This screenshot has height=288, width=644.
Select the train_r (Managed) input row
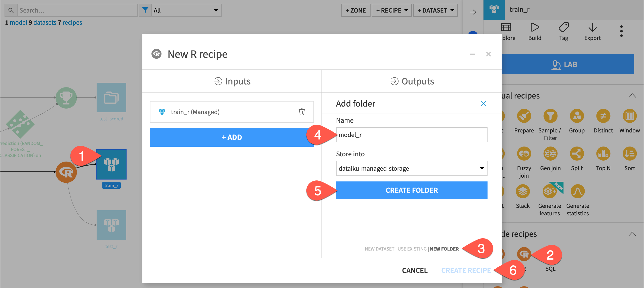pos(232,112)
